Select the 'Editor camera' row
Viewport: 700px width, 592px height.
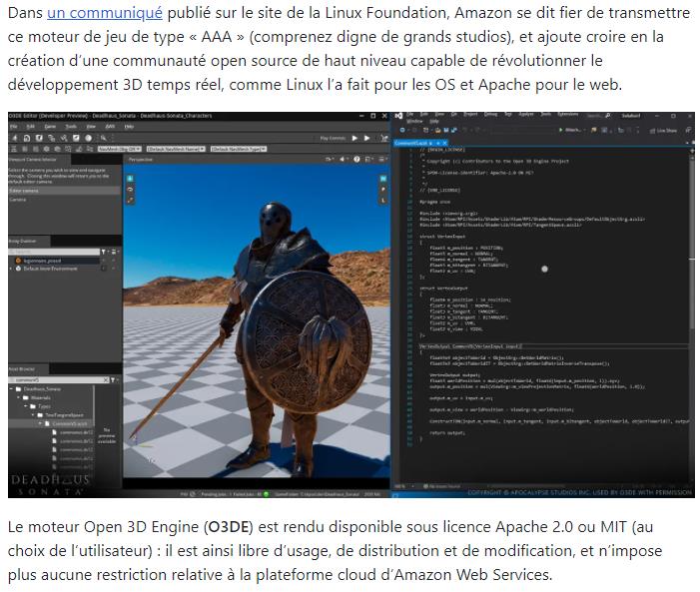(64, 191)
